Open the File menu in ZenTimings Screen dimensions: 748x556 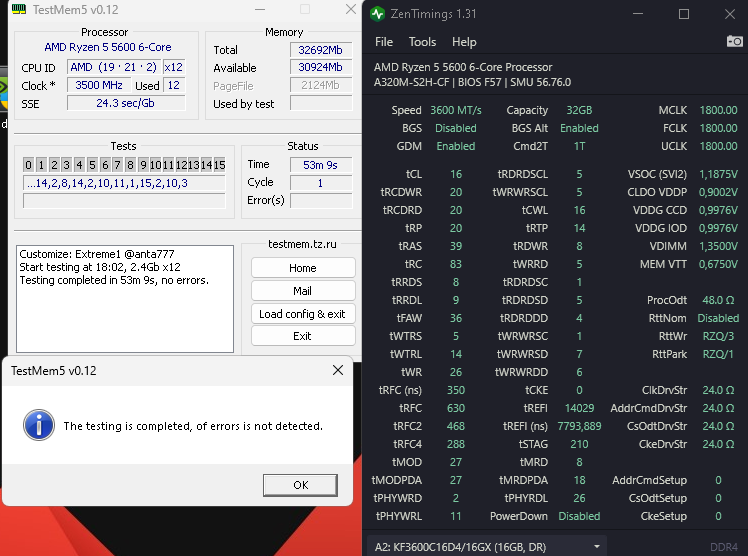[384, 42]
